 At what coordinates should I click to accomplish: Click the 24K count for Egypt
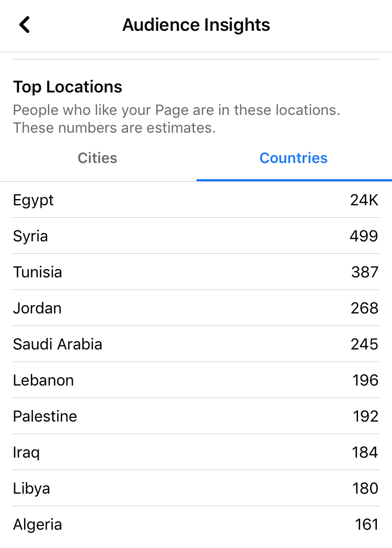[364, 200]
